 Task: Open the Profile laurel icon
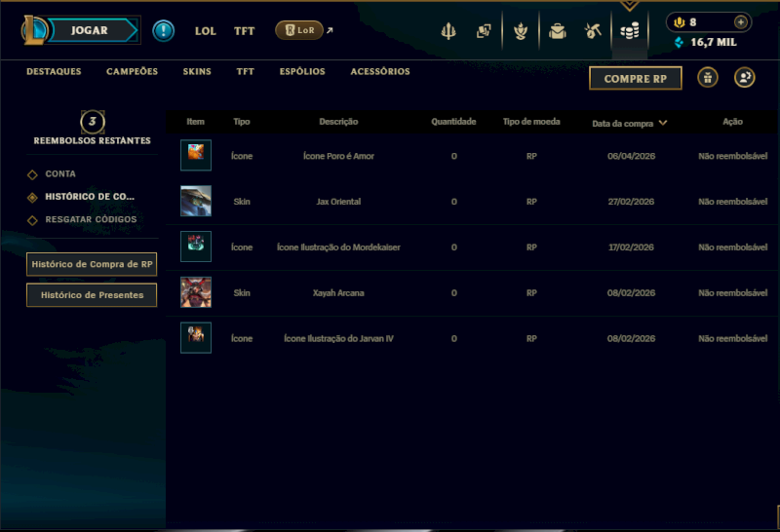click(521, 31)
